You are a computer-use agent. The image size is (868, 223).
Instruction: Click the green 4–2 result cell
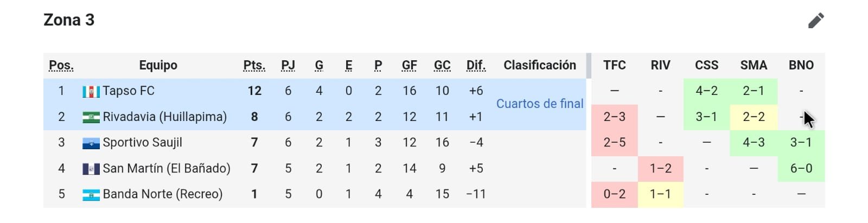click(706, 91)
